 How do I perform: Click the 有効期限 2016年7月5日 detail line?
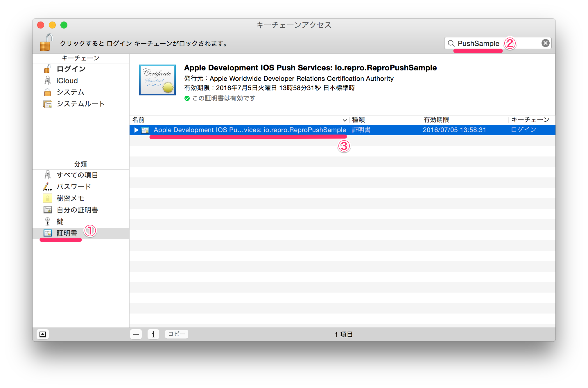click(x=269, y=88)
